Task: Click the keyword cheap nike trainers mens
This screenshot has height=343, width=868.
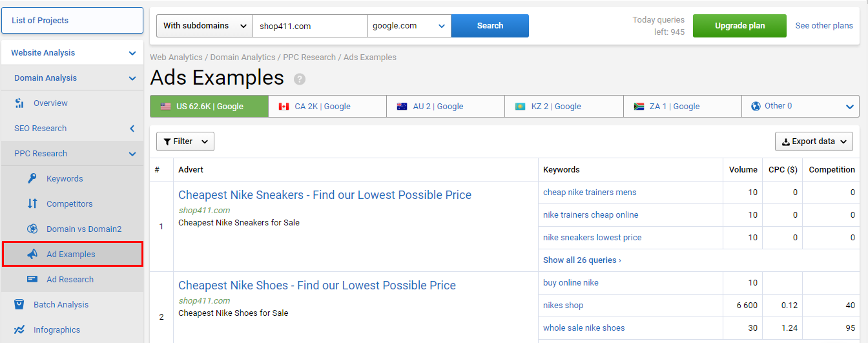Action: 590,192
